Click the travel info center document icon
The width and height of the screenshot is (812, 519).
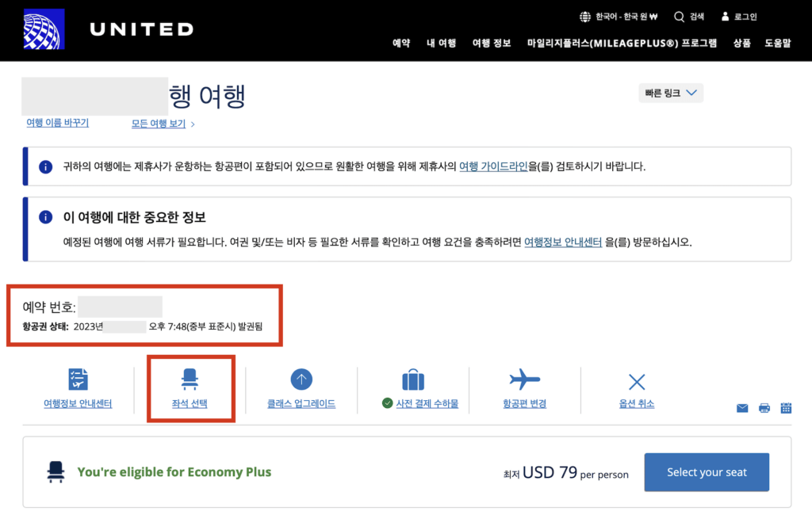(x=78, y=380)
